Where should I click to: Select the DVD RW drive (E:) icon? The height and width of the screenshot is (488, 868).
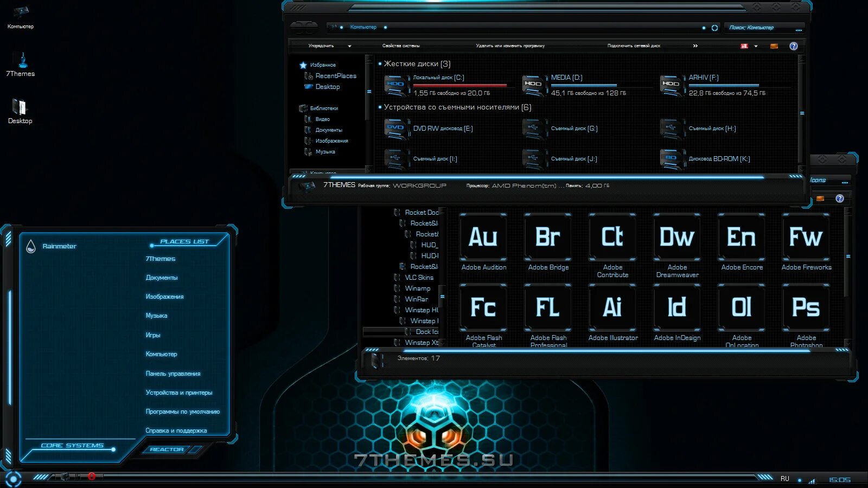click(396, 129)
